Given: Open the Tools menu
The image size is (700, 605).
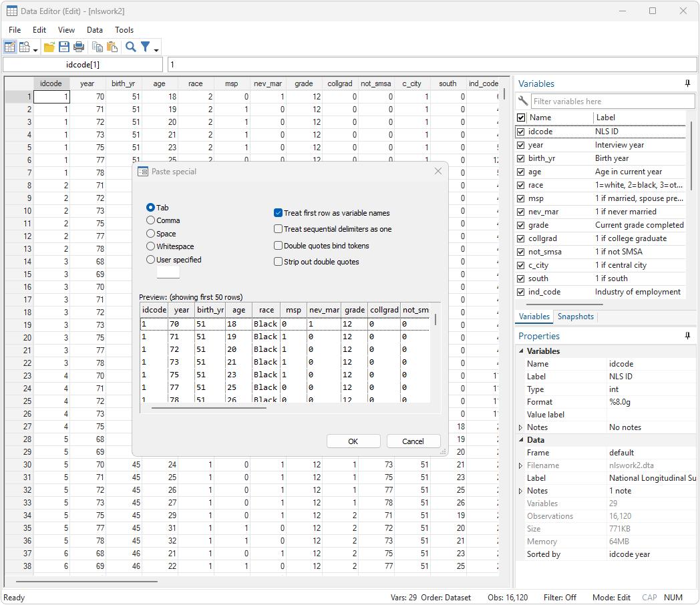Looking at the screenshot, I should tap(124, 30).
